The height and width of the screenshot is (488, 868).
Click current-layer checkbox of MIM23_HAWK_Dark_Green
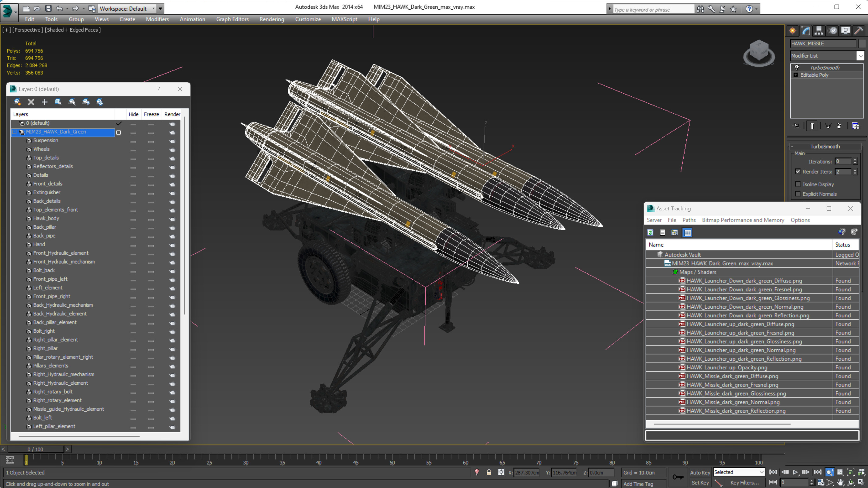point(119,133)
